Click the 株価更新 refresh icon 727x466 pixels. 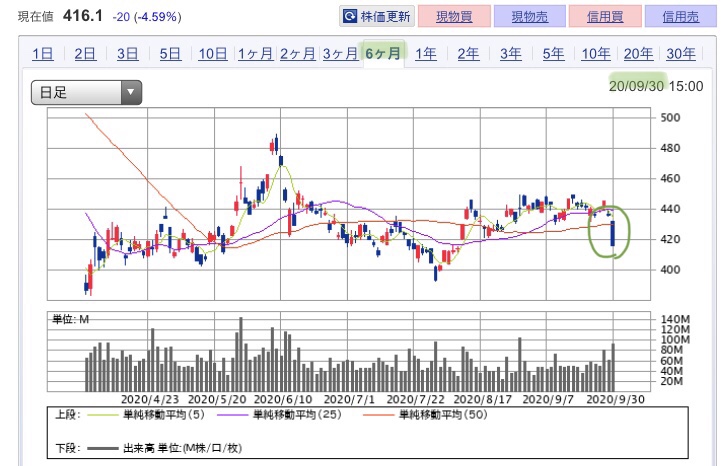(x=349, y=17)
